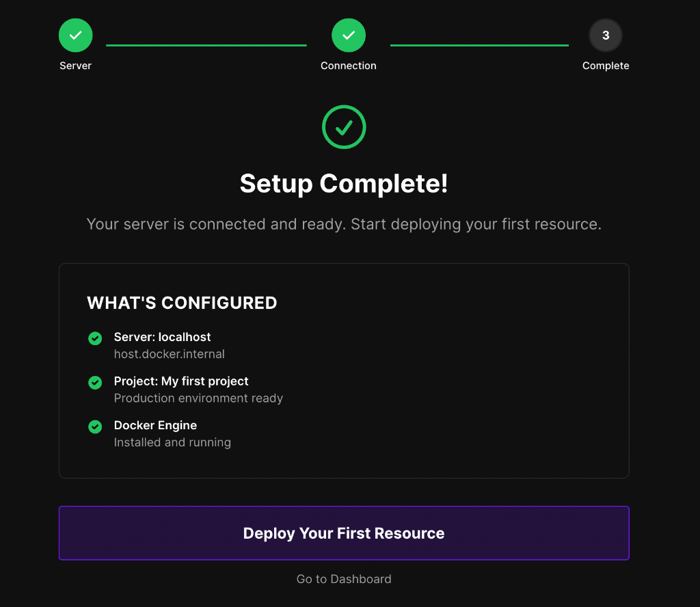Click the Server step checkmark icon
Image resolution: width=700 pixels, height=607 pixels.
75,35
